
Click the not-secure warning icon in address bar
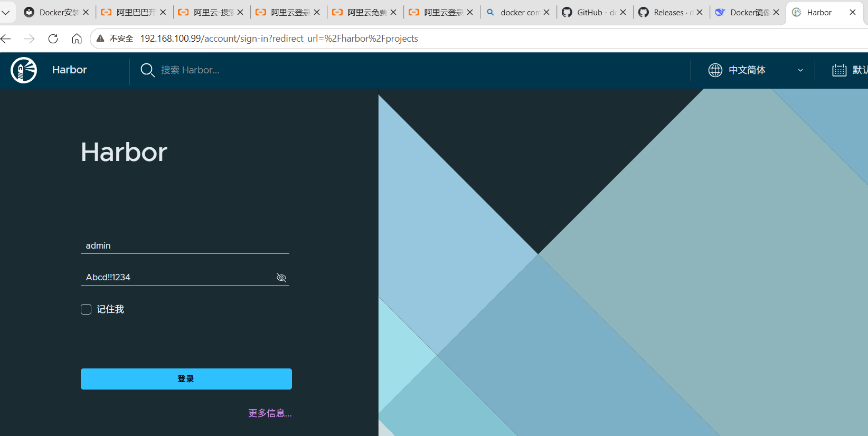click(100, 39)
